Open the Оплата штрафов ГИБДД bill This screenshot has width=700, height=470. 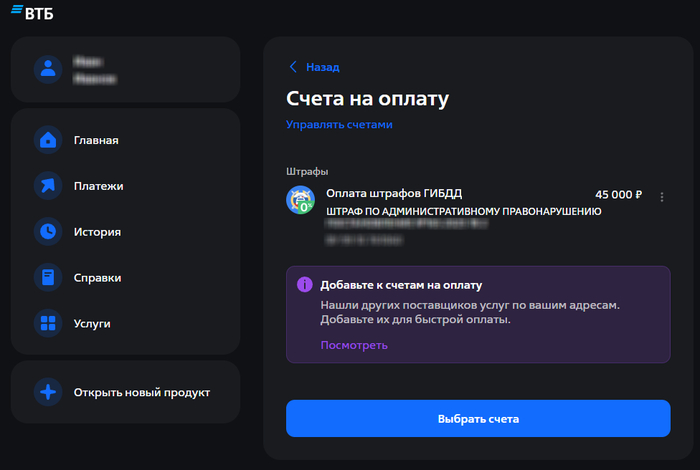tap(394, 193)
